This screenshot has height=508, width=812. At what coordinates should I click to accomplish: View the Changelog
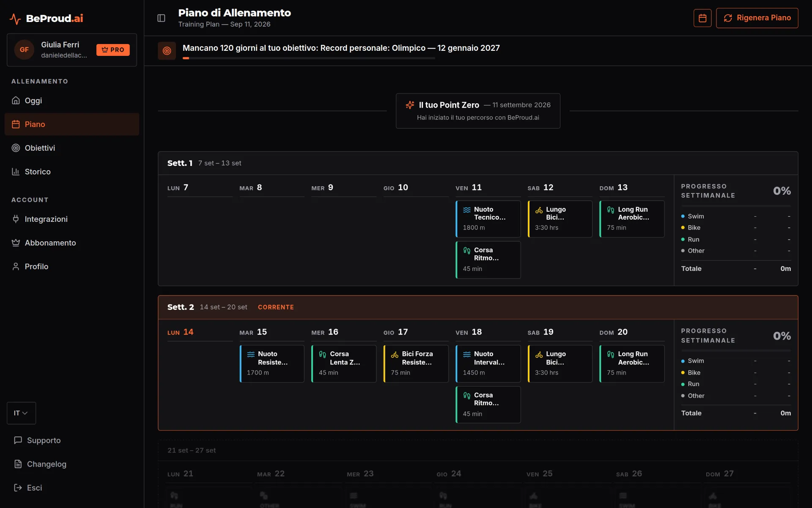(72, 464)
